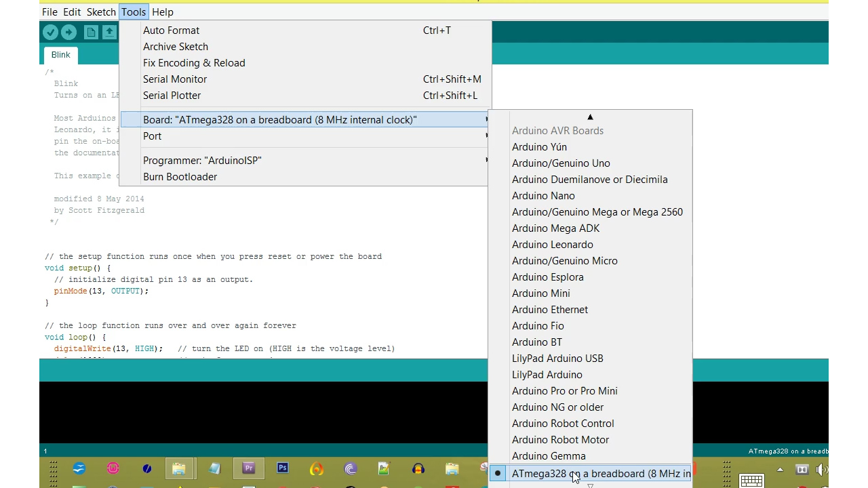This screenshot has width=868, height=488.
Task: Click the 'modified 8 May 2014' comment
Action: 99,199
